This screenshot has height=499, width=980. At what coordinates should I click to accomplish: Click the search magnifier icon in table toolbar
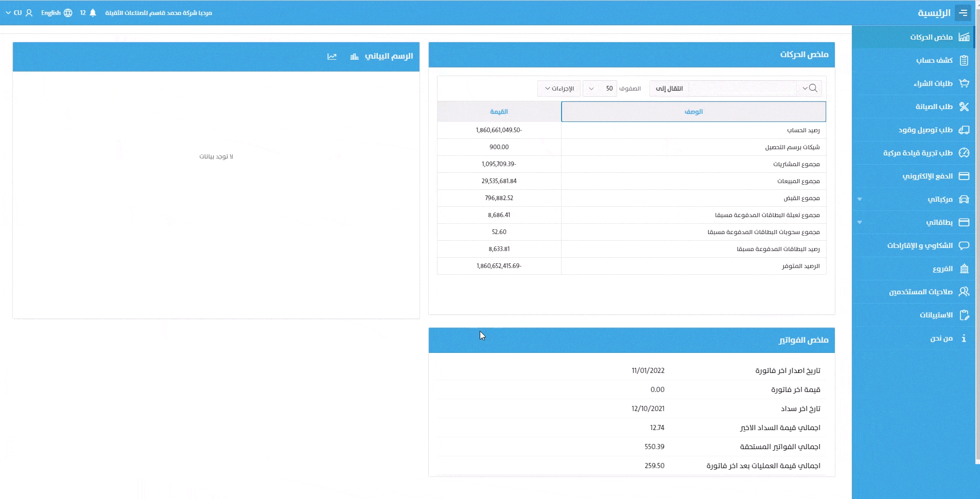click(x=813, y=88)
